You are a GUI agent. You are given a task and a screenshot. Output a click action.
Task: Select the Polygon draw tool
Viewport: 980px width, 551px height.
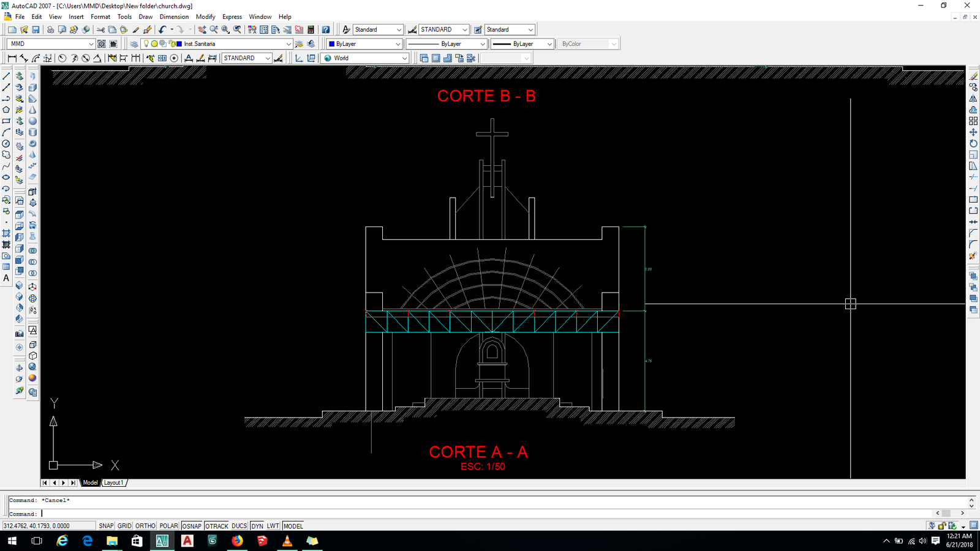[x=6, y=110]
